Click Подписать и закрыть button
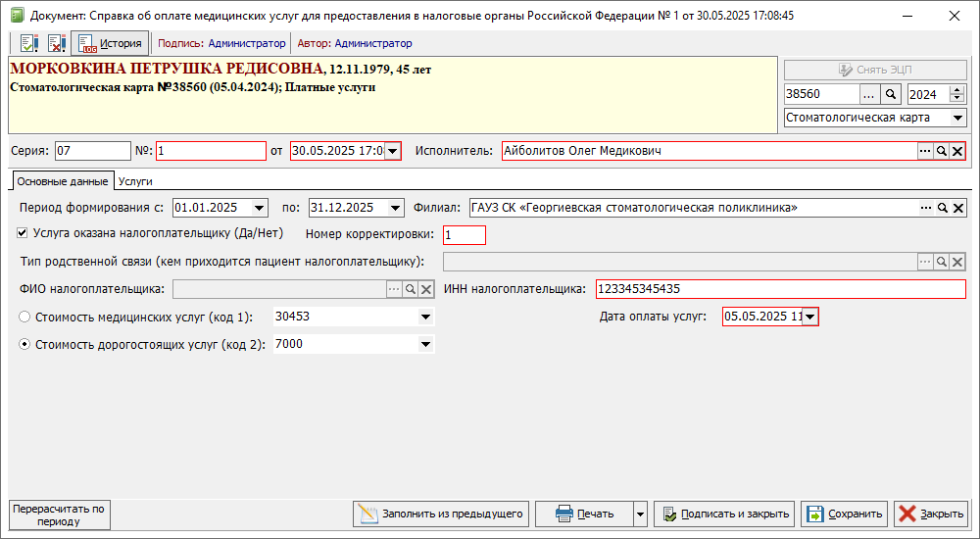This screenshot has width=980, height=539. pos(724,514)
